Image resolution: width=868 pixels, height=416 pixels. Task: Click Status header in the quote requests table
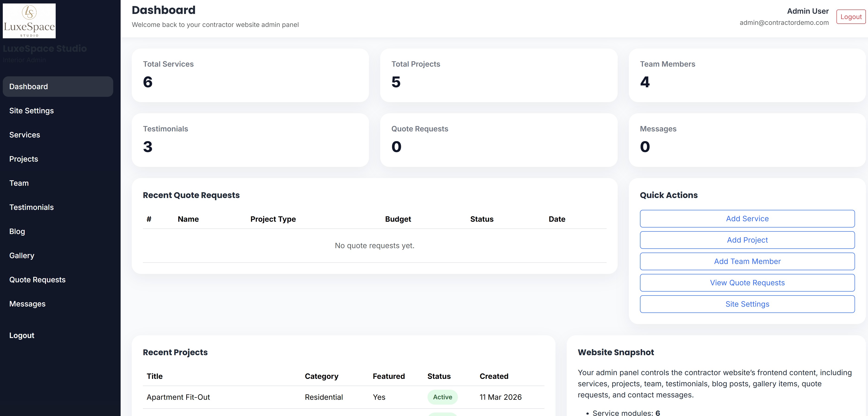click(482, 219)
